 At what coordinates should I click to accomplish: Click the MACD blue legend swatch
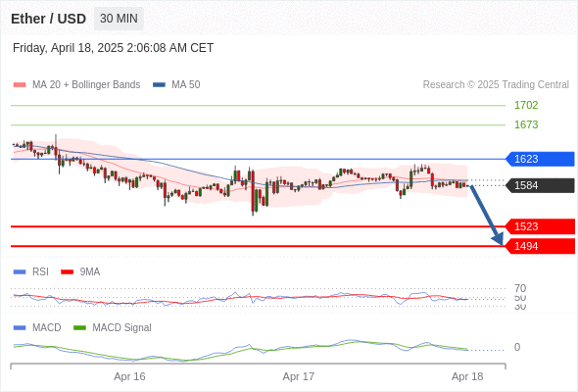point(20,328)
